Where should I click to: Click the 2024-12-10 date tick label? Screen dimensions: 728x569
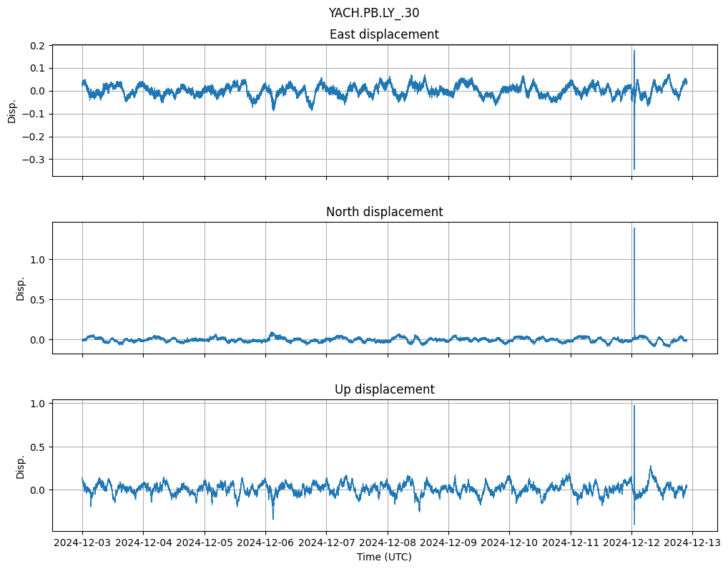pos(509,543)
